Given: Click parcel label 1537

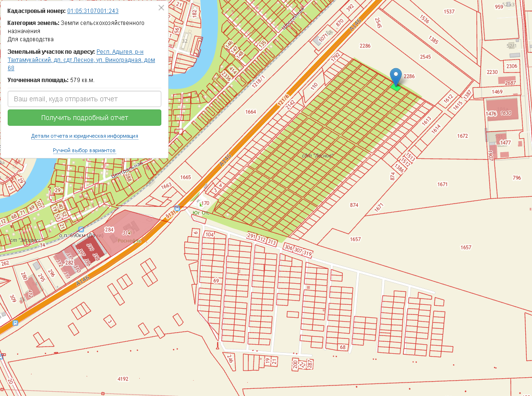Looking at the screenshot, I should 449,12.
